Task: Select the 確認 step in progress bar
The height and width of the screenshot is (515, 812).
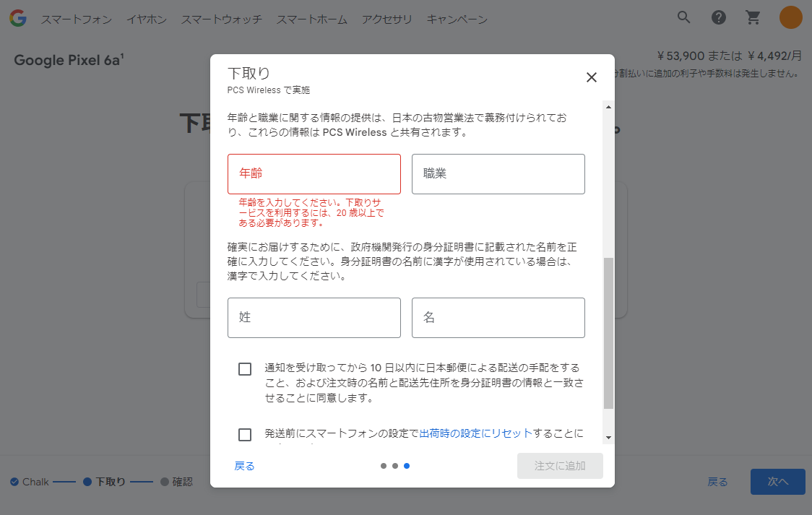Action: click(x=176, y=482)
